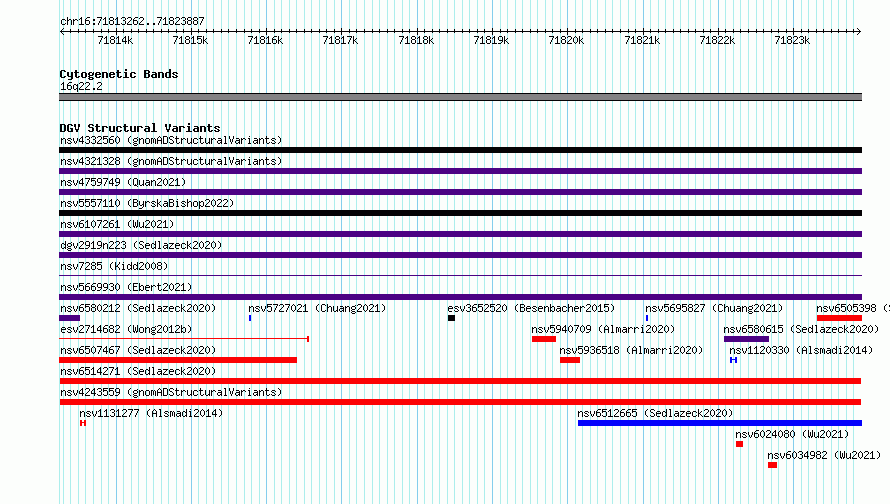Click red nsv6507467 variant bar

(x=178, y=360)
